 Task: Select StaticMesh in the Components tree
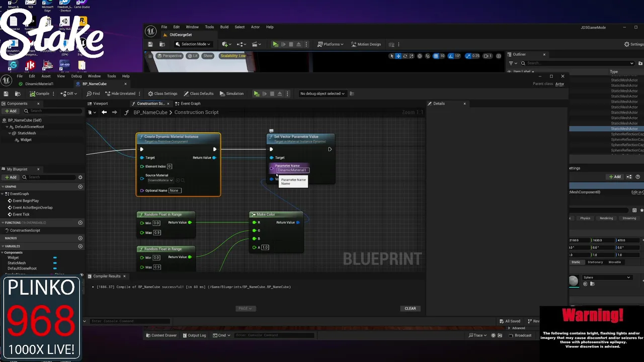pyautogui.click(x=27, y=133)
